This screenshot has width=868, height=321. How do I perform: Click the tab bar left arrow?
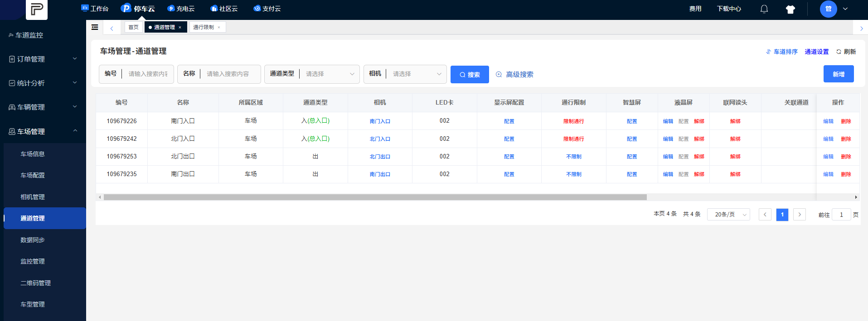pyautogui.click(x=112, y=28)
